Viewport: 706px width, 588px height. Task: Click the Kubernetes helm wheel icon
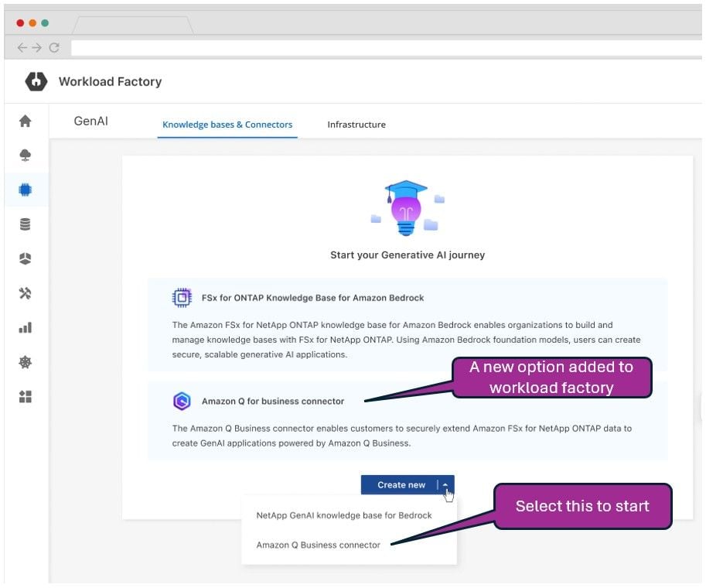(26, 362)
